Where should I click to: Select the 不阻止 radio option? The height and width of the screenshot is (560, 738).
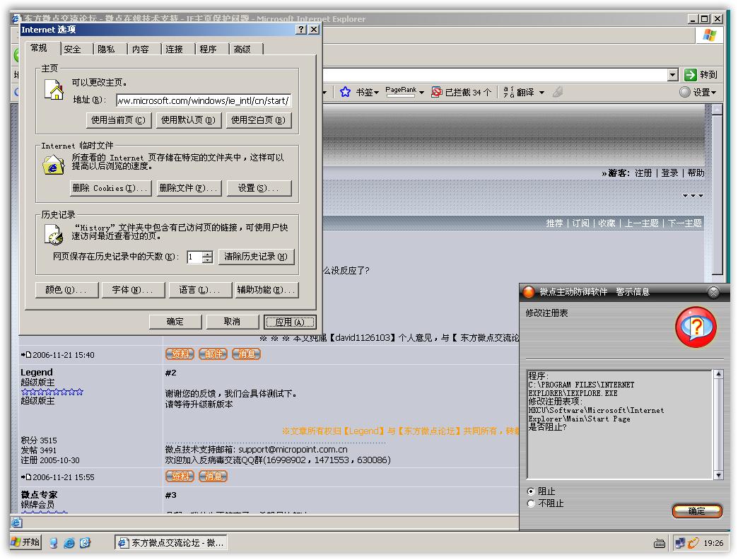click(x=531, y=503)
